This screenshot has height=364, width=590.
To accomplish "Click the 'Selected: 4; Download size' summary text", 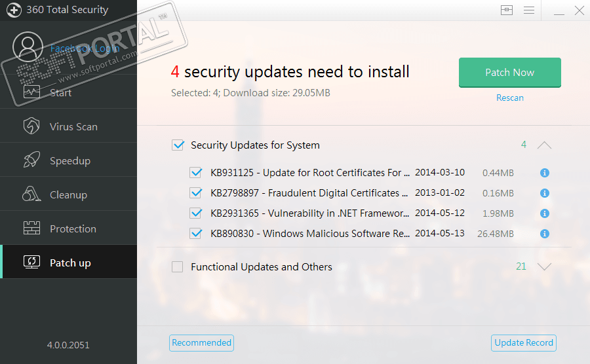I will (250, 93).
